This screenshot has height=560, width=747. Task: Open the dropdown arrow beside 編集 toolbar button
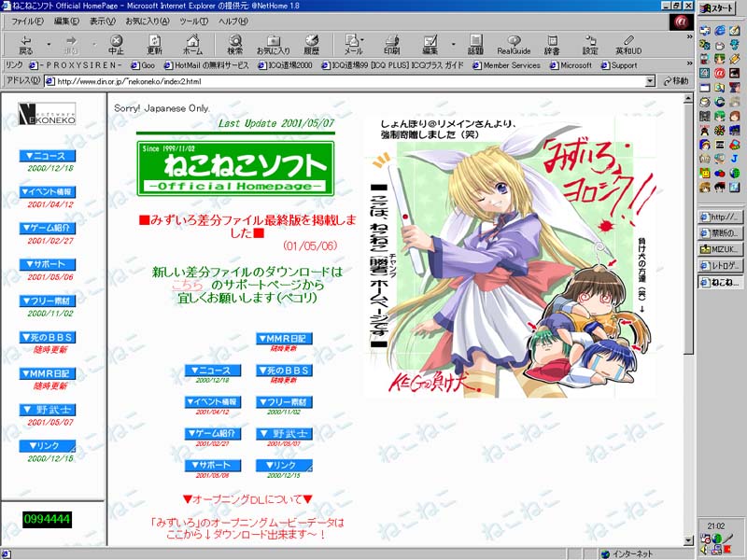coord(453,45)
